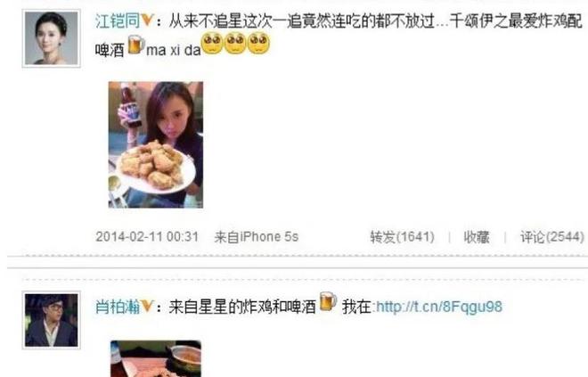Click the username link 江铠同
588x377 pixels.
pyautogui.click(x=118, y=20)
